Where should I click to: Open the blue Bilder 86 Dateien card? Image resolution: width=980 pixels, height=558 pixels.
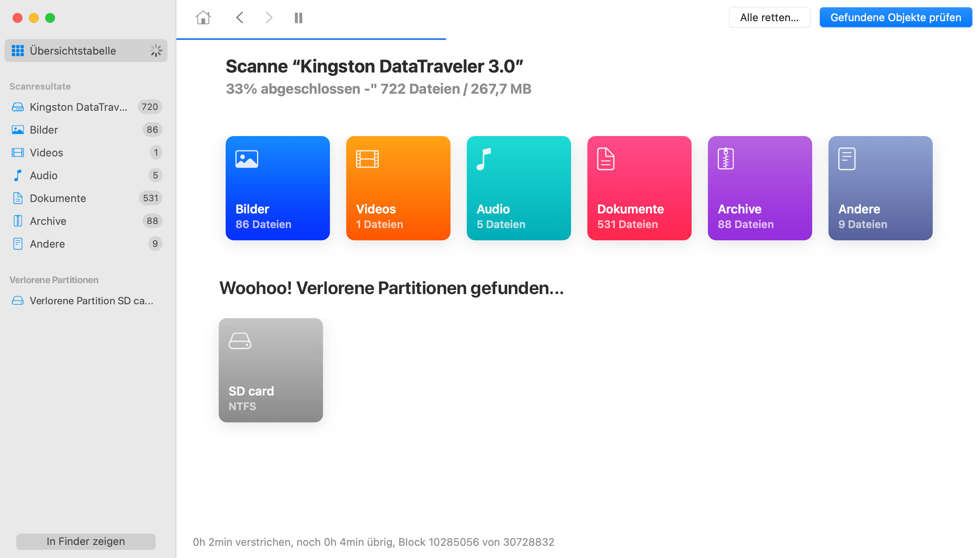(278, 188)
